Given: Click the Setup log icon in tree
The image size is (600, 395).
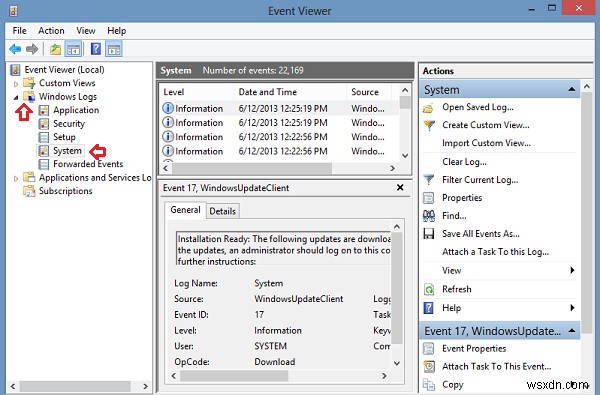Looking at the screenshot, I should [44, 137].
